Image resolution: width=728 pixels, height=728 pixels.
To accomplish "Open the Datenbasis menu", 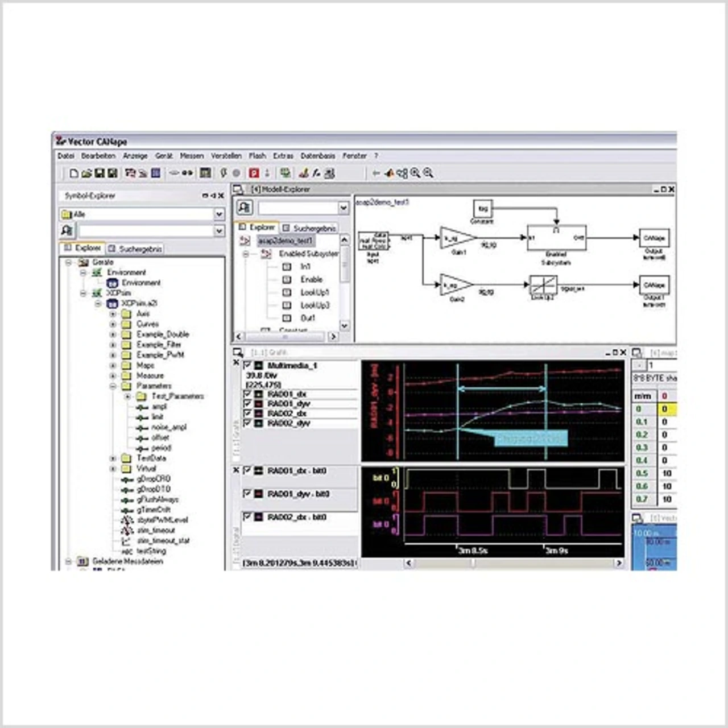I will point(317,156).
